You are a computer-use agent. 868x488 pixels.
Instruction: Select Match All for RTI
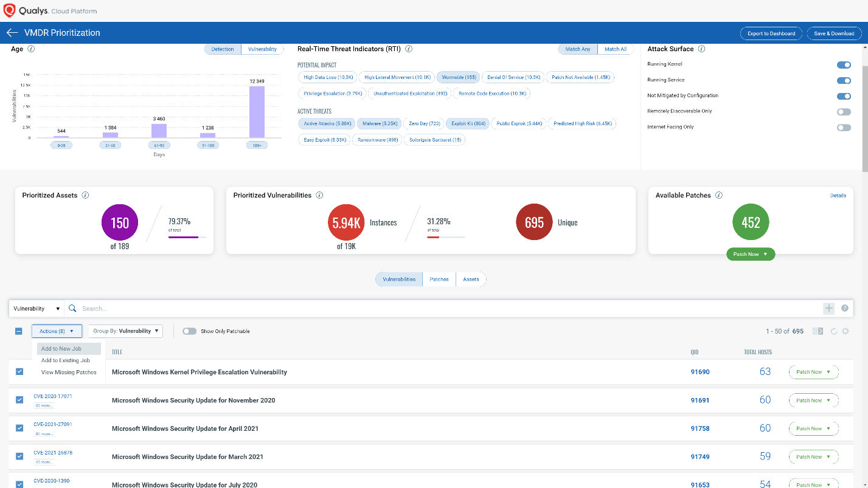click(x=616, y=49)
